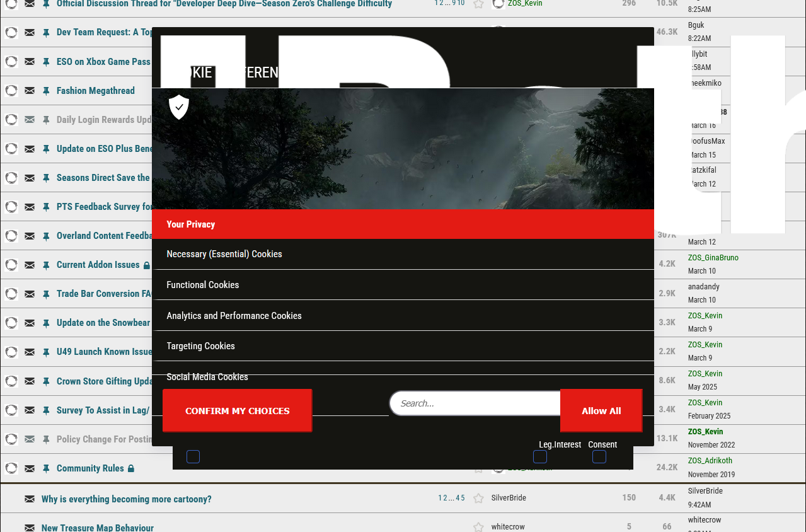The image size is (806, 532).
Task: Click pin icon beside ESO on Xbox Game Pass
Action: 46,62
